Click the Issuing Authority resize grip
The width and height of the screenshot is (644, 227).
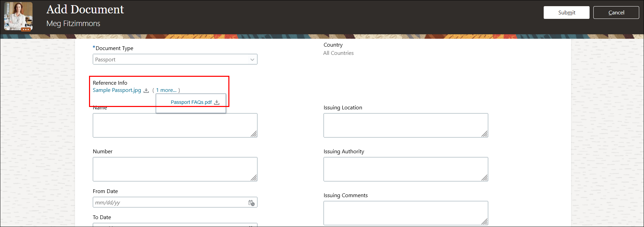[x=484, y=178]
